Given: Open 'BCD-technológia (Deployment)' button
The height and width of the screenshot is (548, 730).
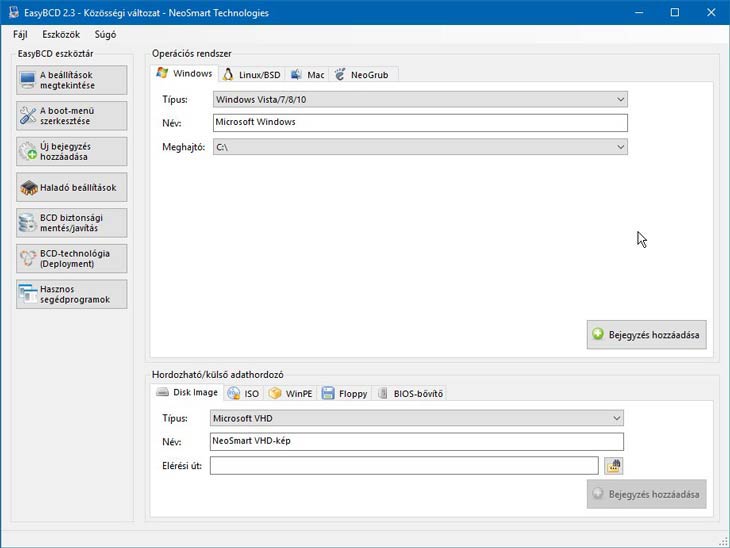Looking at the screenshot, I should pyautogui.click(x=72, y=258).
